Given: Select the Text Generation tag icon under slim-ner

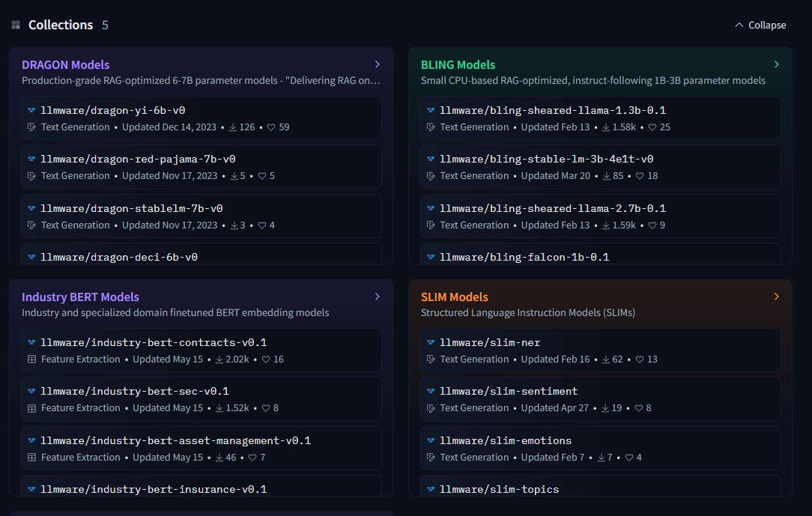Looking at the screenshot, I should [431, 359].
